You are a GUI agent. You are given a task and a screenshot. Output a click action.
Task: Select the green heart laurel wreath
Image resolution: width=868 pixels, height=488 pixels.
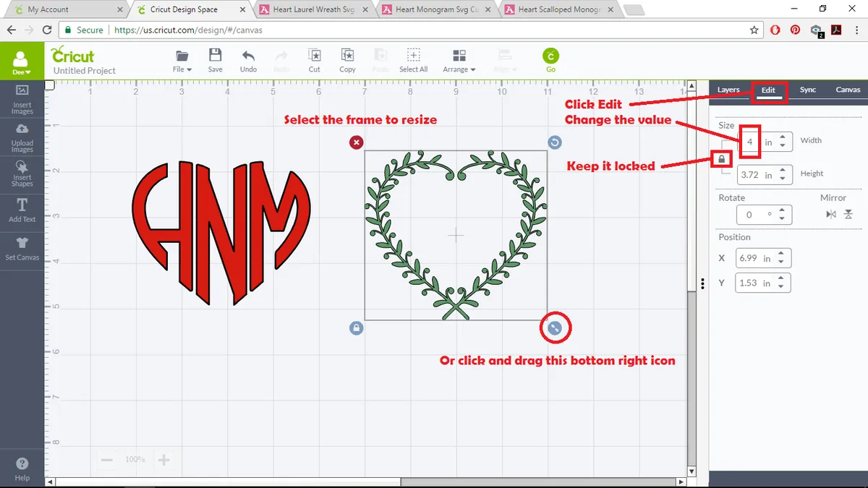456,235
